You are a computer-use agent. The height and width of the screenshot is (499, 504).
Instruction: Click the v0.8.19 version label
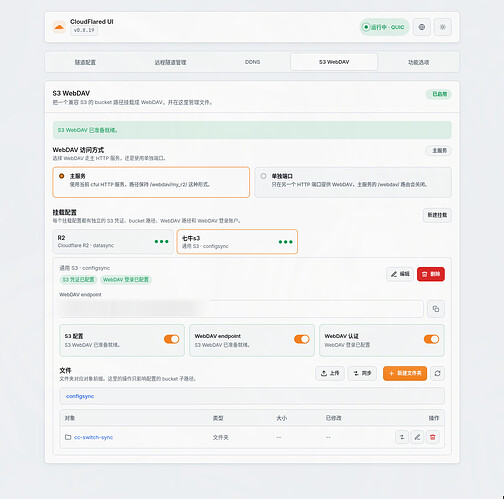point(84,30)
